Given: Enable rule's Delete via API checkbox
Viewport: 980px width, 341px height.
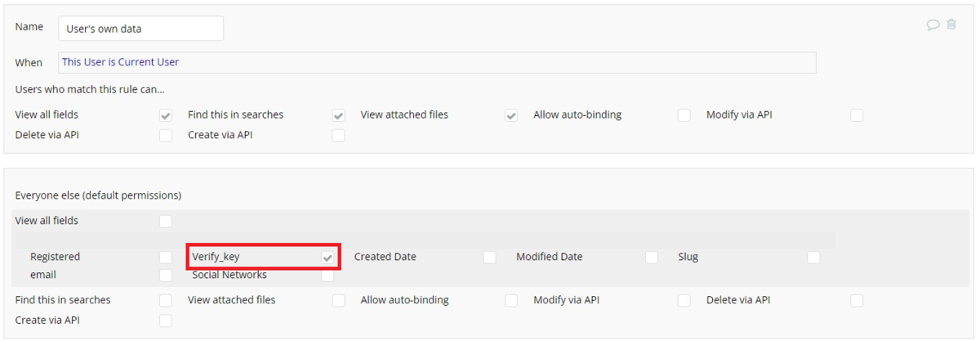Looking at the screenshot, I should (166, 135).
